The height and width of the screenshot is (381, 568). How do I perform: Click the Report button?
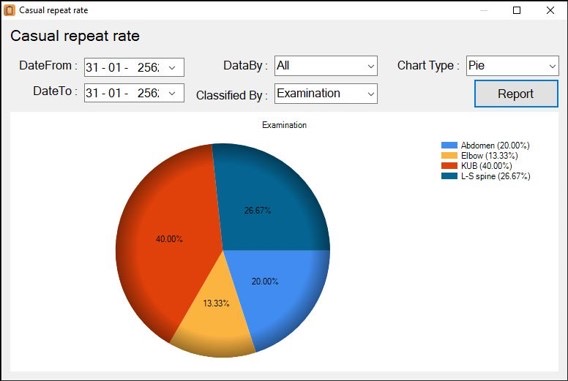click(x=516, y=94)
